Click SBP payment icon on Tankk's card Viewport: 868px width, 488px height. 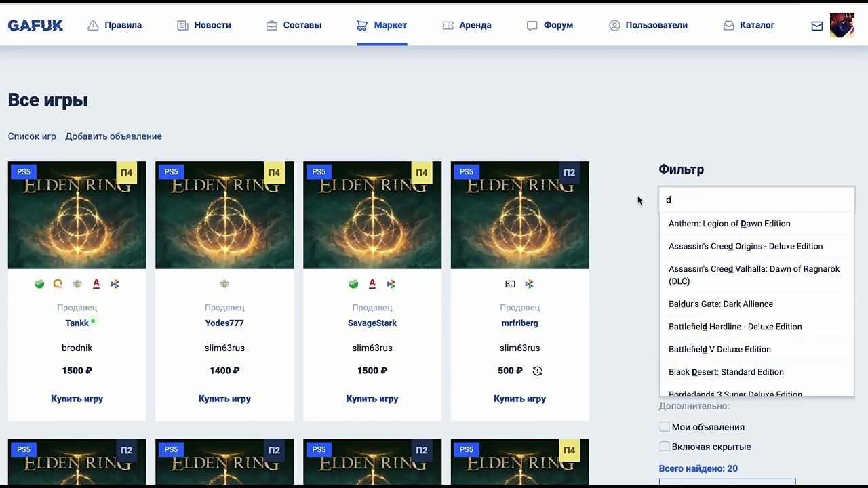(115, 284)
